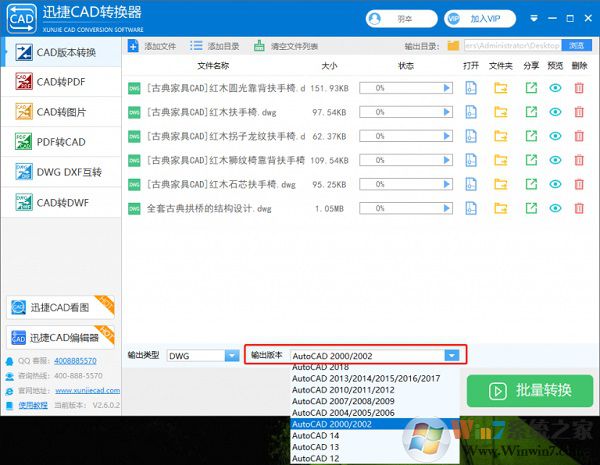Screen dimensions: 600x465
Task: Open the file 红木扶手椅.dwg
Action: point(471,112)
